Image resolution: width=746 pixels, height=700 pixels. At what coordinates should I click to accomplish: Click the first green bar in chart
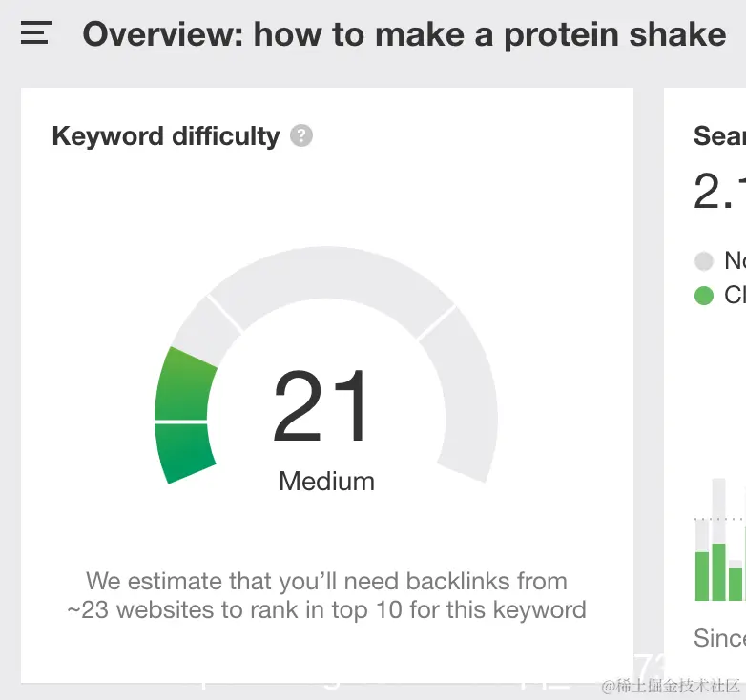tap(702, 576)
